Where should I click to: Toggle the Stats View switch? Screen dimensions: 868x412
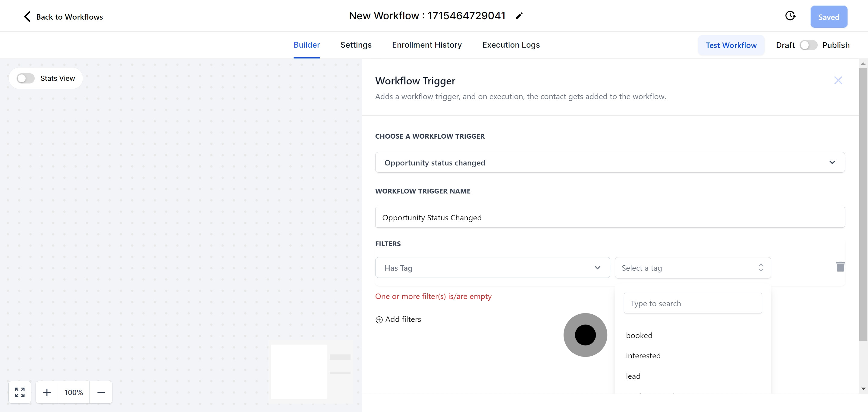26,78
